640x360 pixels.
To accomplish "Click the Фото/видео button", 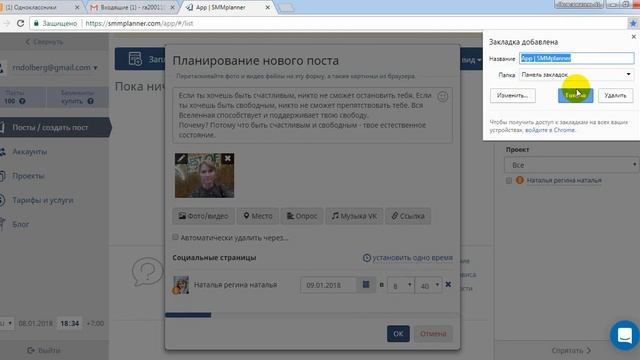I will coord(203,216).
